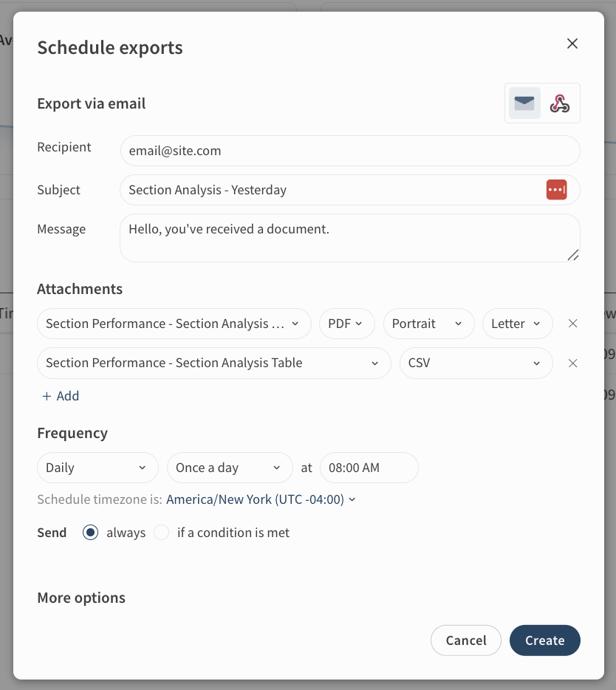The height and width of the screenshot is (690, 616).
Task: Click the Cancel button
Action: (x=465, y=641)
